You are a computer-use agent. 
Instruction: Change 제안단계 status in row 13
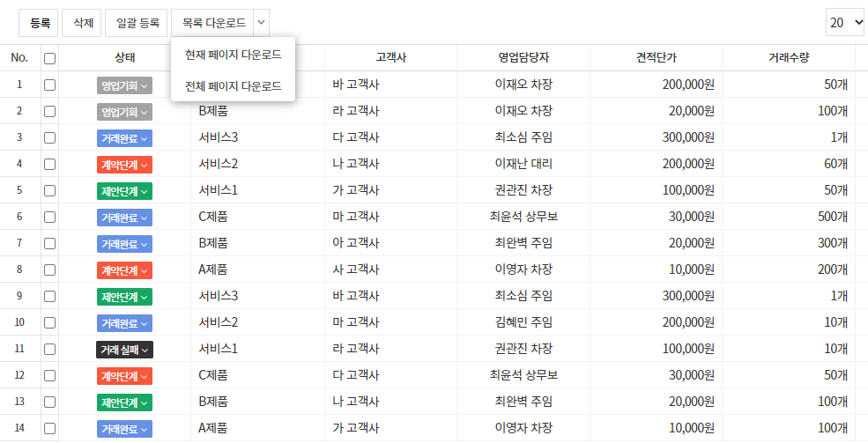(124, 402)
